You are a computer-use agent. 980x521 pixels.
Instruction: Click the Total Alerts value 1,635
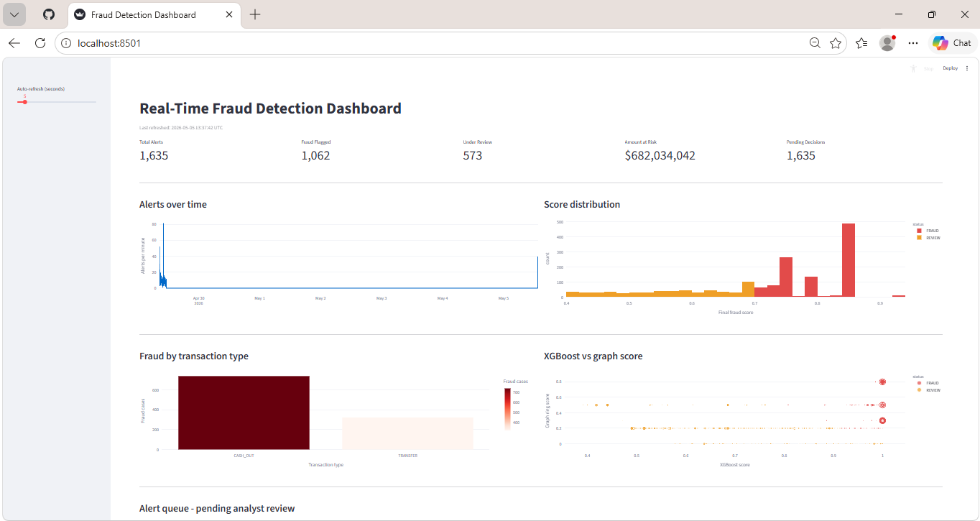[154, 155]
